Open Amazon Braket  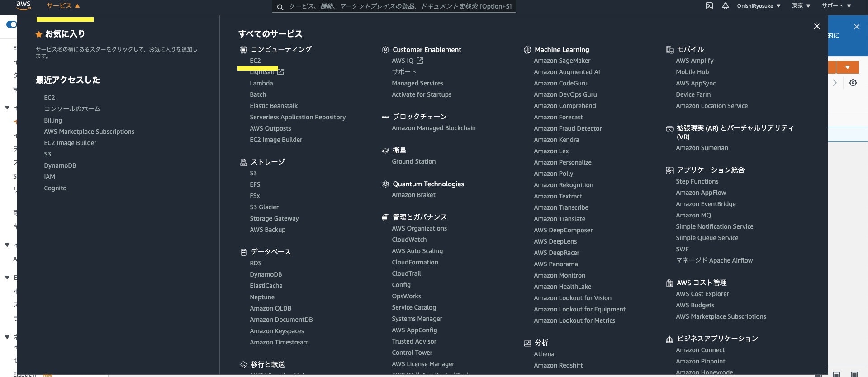tap(413, 195)
